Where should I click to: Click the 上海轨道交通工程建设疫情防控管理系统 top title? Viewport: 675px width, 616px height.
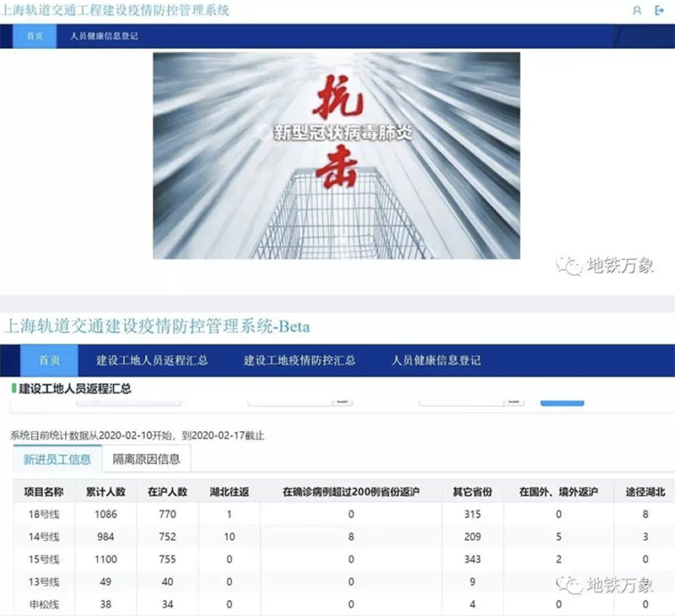click(116, 10)
